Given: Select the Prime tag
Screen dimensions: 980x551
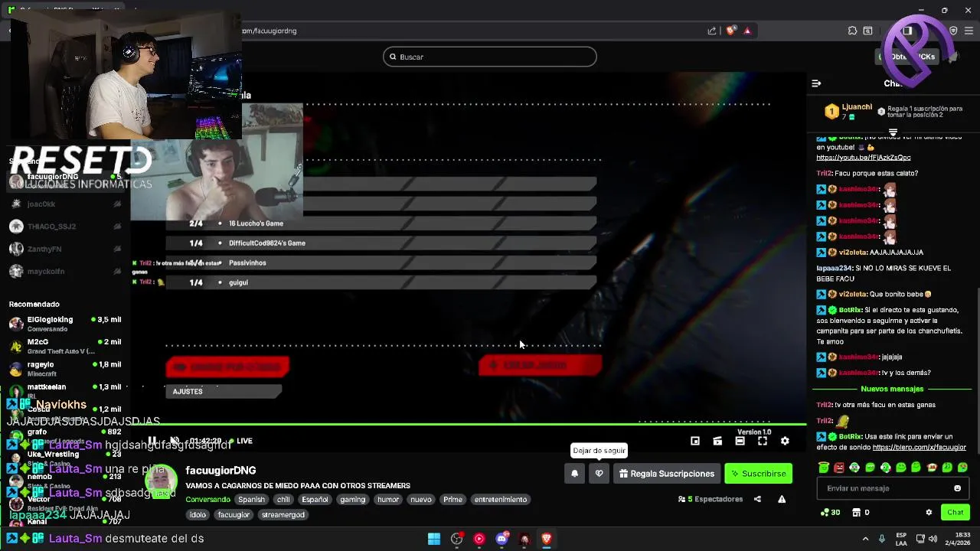Looking at the screenshot, I should [x=453, y=500].
